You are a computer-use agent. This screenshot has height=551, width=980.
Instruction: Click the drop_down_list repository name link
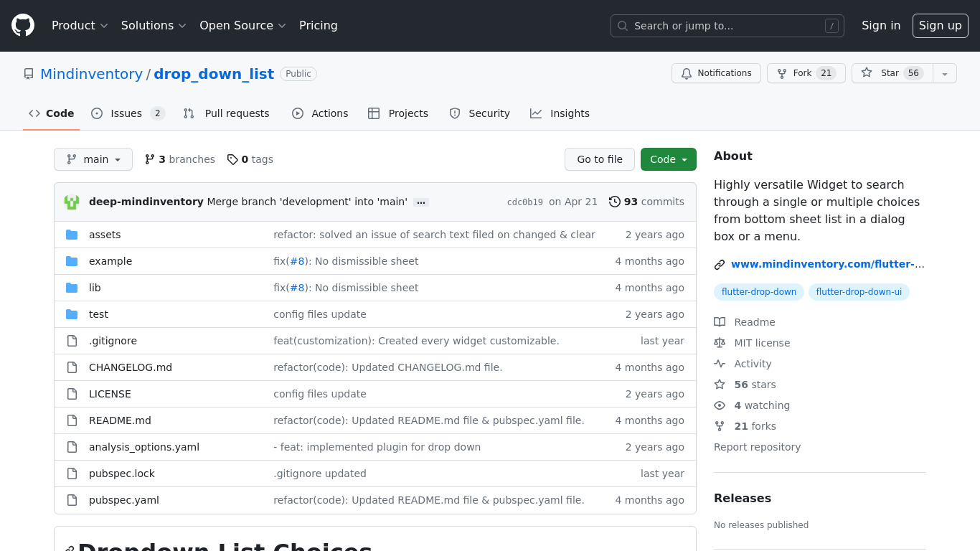pos(214,74)
